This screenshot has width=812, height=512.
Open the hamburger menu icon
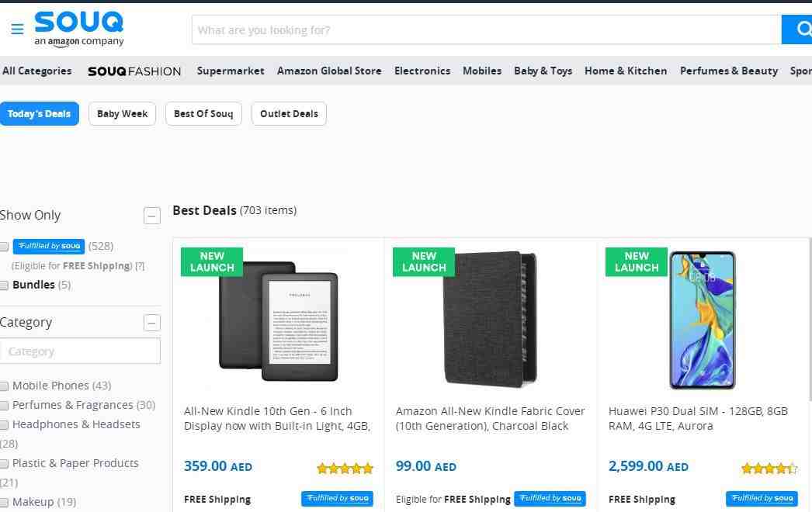[x=17, y=29]
